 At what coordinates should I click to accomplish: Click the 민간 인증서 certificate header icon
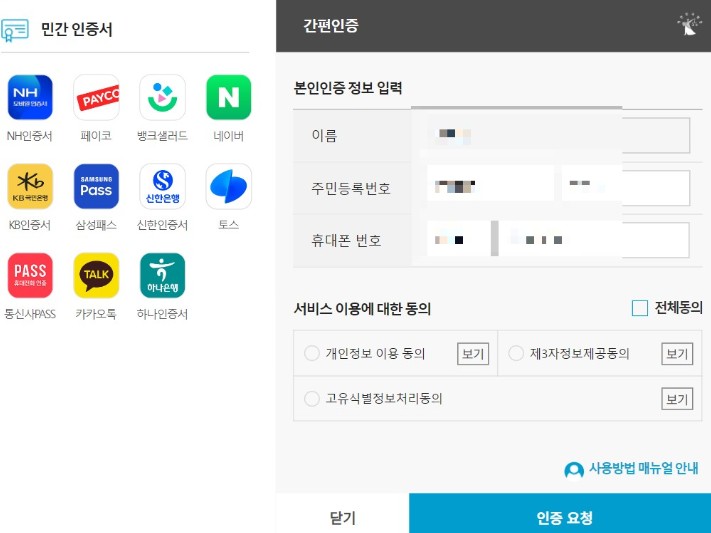click(15, 30)
